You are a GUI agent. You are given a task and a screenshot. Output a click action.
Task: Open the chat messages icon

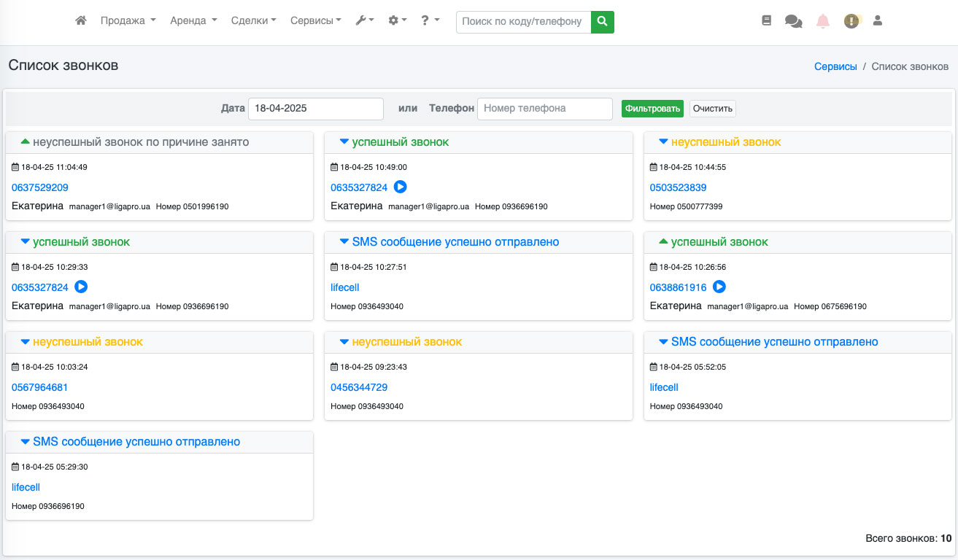tap(793, 21)
